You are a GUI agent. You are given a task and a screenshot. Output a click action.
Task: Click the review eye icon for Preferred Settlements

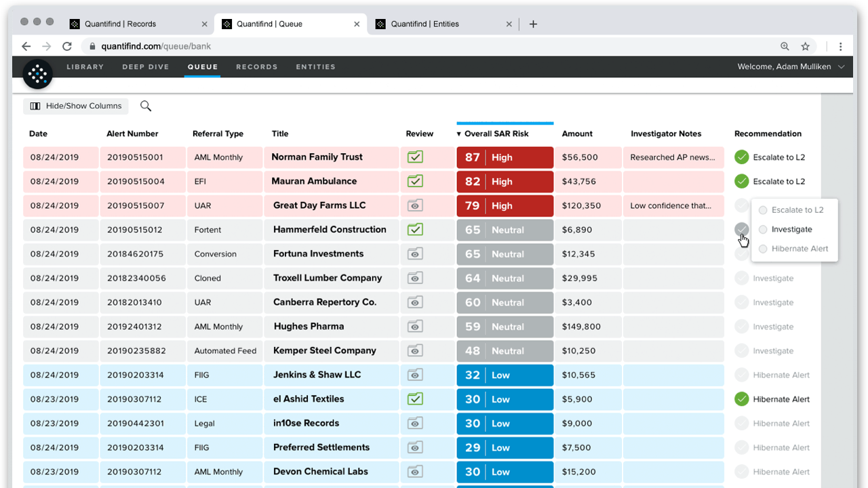click(x=415, y=447)
